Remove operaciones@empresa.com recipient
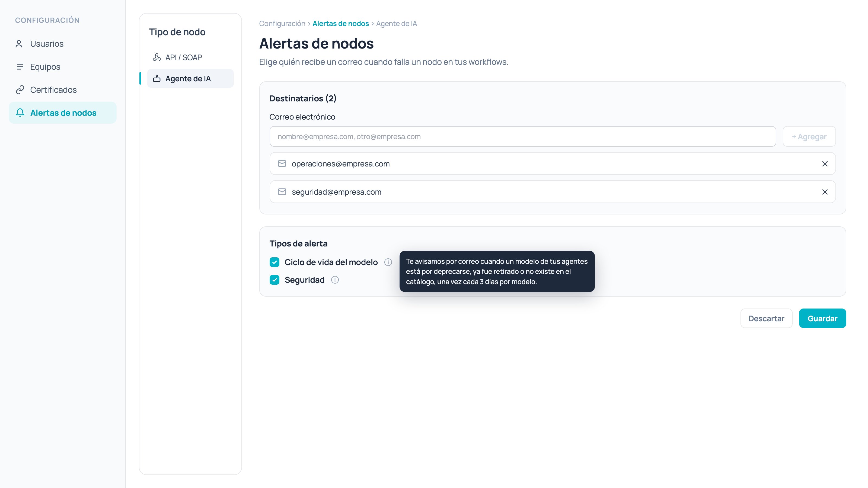Viewport: 868px width, 488px height. click(x=825, y=164)
